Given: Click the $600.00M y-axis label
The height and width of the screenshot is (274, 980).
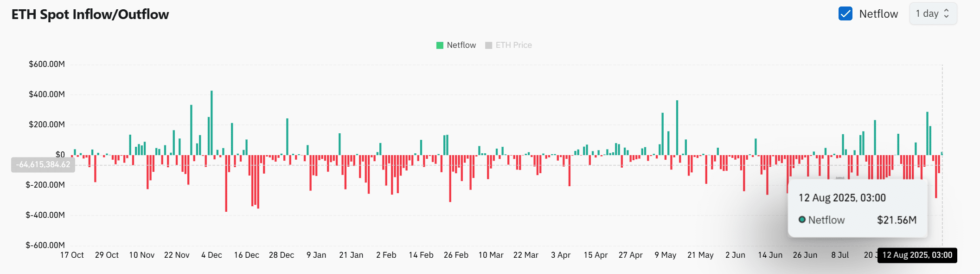Looking at the screenshot, I should tap(47, 64).
